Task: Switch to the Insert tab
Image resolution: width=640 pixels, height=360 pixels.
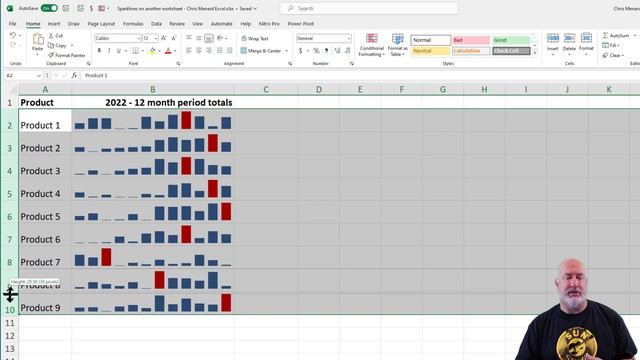Action: pos(54,24)
